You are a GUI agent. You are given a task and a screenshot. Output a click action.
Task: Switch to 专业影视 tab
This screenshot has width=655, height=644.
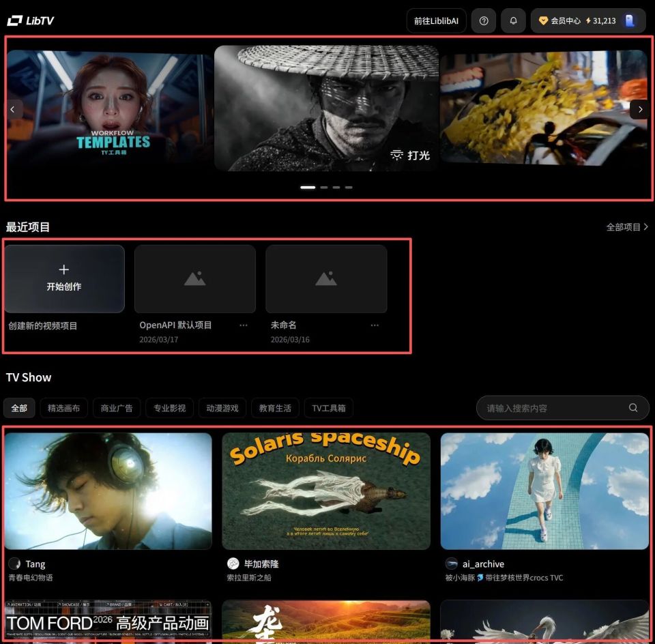(x=170, y=408)
